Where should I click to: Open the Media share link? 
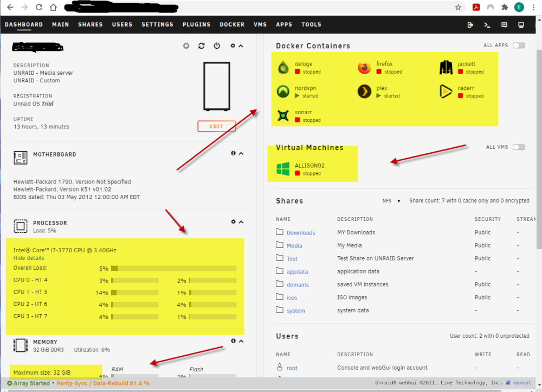(294, 246)
